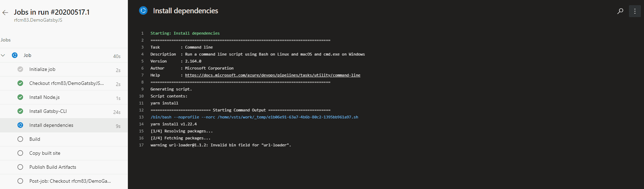
Task: Click log line 17 url-loader warning
Action: point(220,145)
